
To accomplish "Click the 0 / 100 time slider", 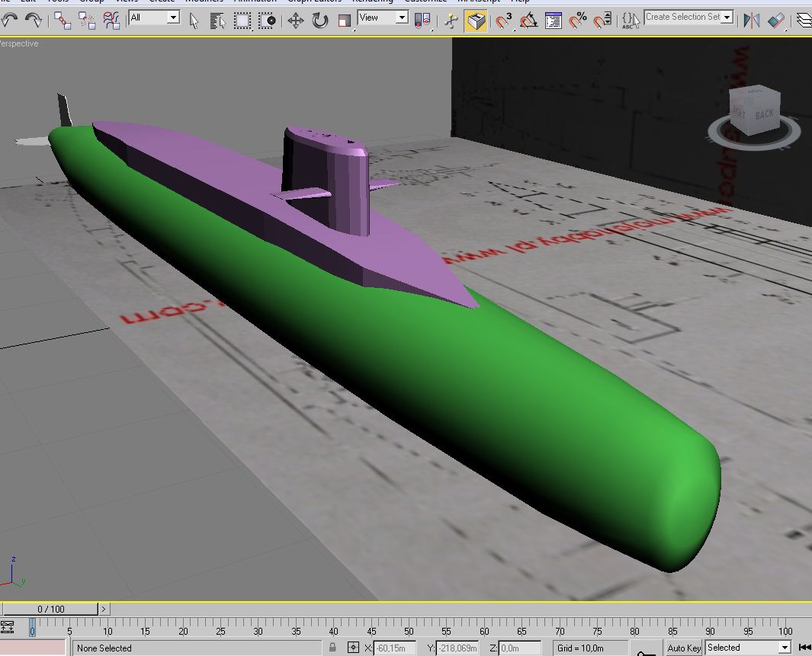I will 51,609.
